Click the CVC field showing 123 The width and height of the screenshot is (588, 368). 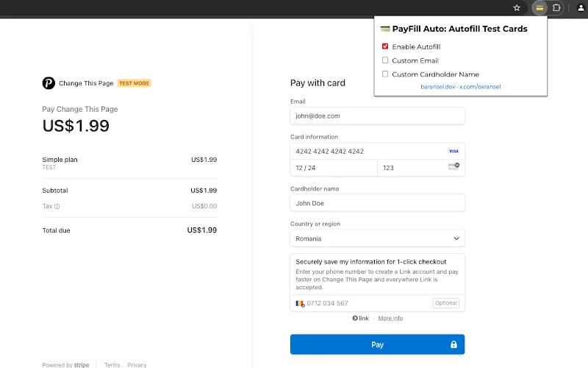(x=421, y=168)
